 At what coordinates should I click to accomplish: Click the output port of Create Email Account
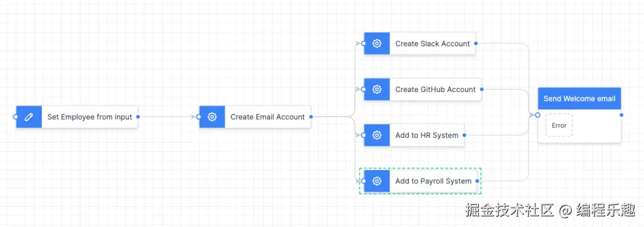click(311, 117)
